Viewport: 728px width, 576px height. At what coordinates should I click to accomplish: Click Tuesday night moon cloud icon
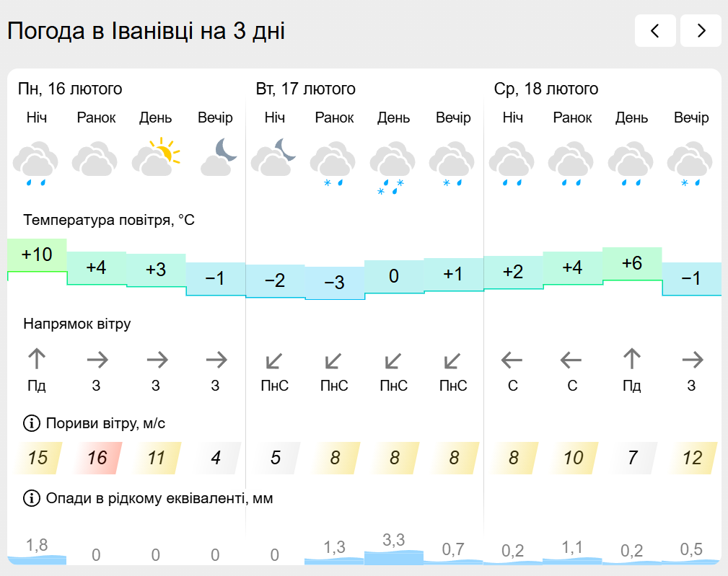point(274,157)
